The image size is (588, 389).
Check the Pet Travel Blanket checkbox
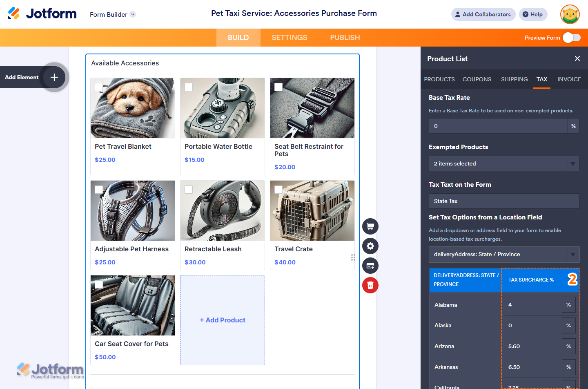tap(99, 87)
